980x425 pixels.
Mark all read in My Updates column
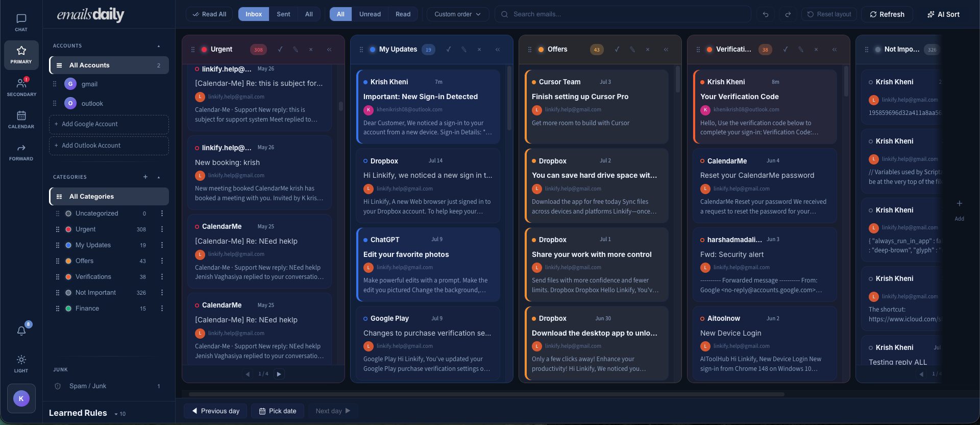(449, 50)
